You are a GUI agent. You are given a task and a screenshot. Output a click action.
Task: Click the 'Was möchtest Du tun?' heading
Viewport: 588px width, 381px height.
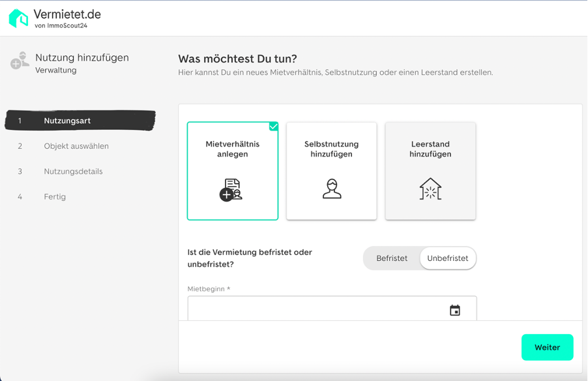237,59
